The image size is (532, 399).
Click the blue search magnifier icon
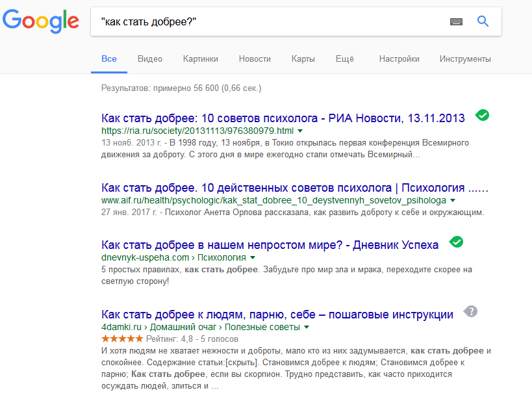(483, 21)
